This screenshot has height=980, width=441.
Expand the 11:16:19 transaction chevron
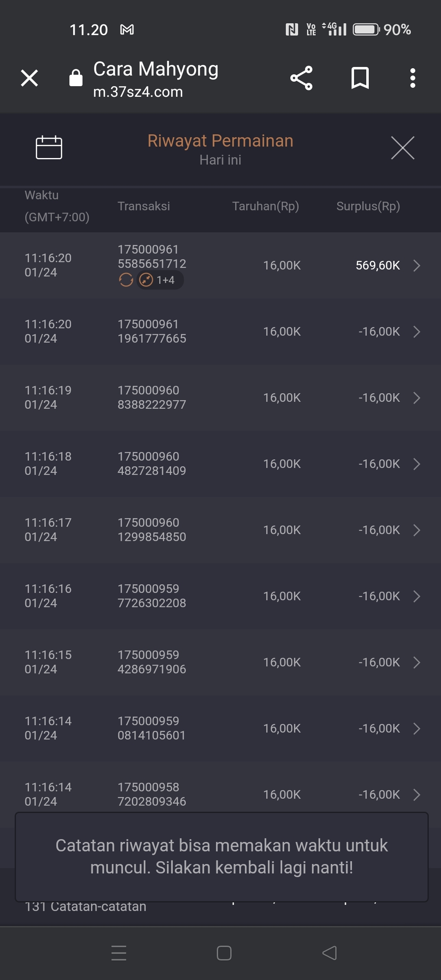(416, 398)
